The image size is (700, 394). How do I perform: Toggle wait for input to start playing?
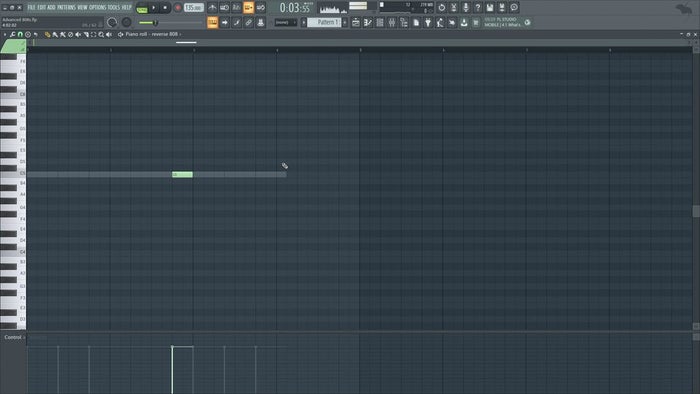click(224, 8)
